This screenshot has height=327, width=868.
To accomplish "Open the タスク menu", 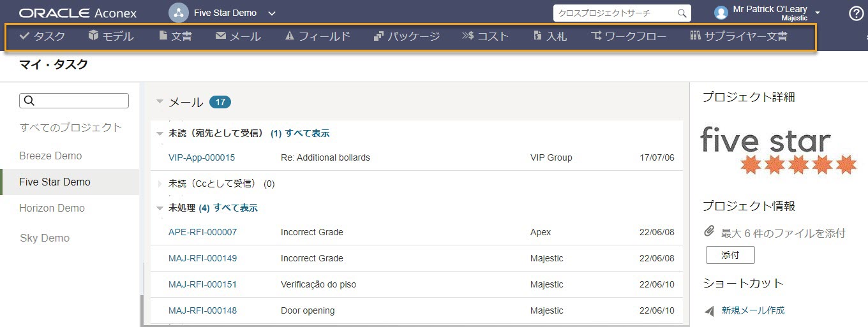I will point(43,36).
